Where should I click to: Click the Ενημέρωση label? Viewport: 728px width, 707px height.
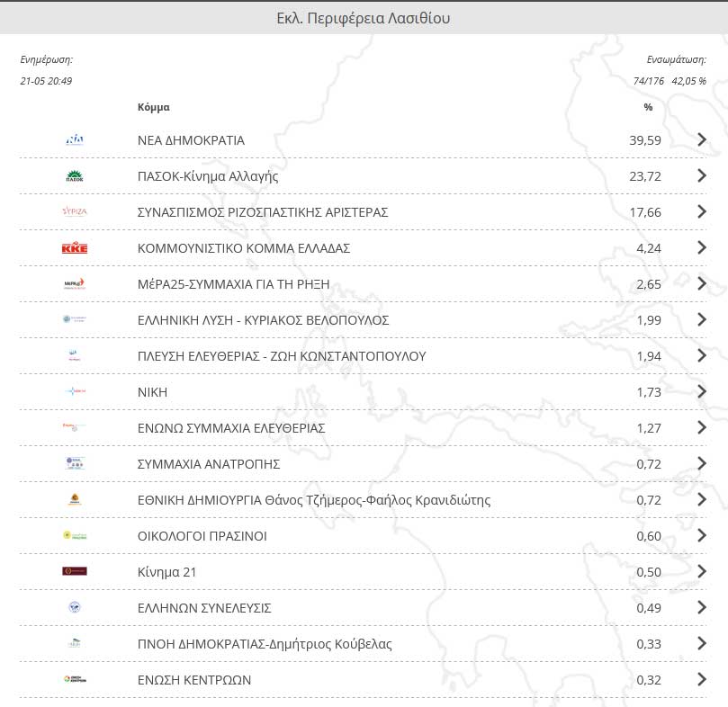point(47,60)
